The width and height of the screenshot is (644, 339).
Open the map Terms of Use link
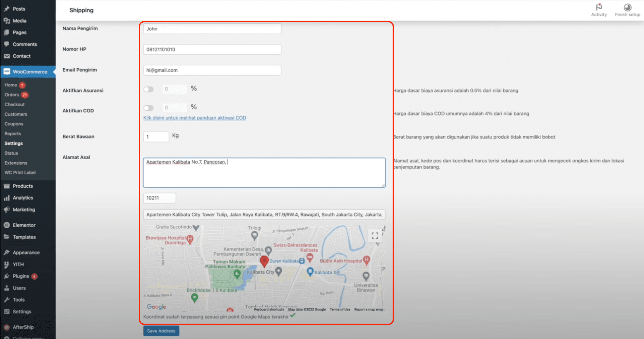pyautogui.click(x=340, y=309)
